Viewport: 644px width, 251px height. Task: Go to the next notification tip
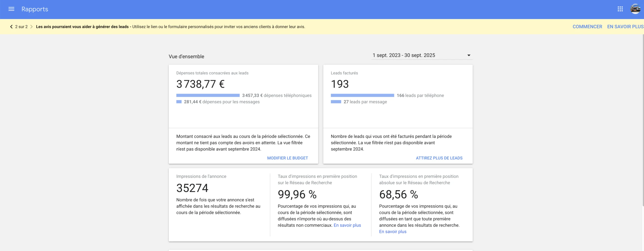(31, 27)
